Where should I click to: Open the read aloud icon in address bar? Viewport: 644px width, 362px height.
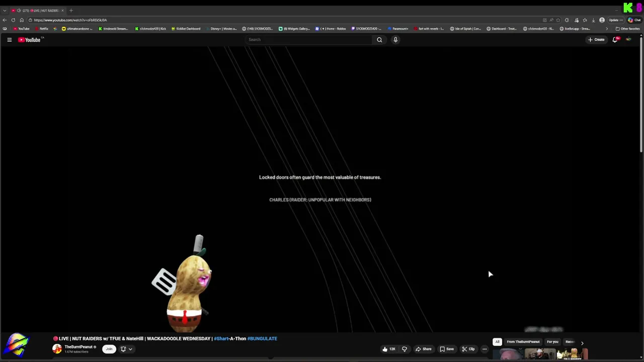tap(551, 20)
